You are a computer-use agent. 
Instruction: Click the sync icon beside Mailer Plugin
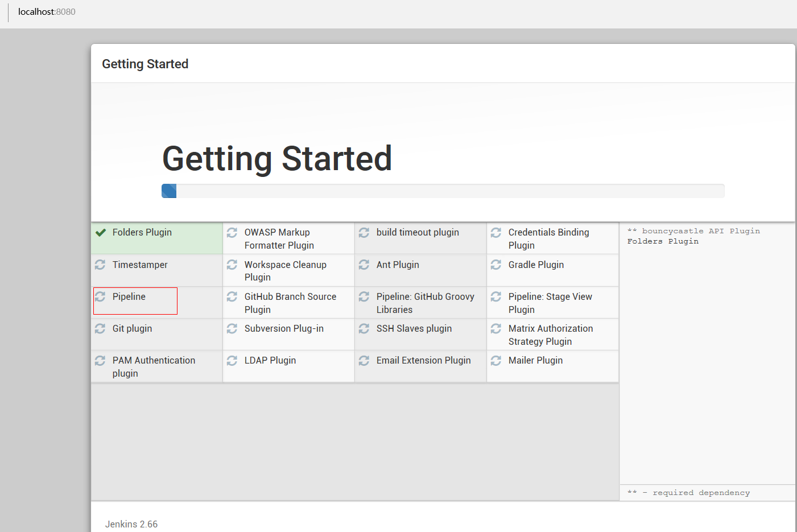point(496,360)
